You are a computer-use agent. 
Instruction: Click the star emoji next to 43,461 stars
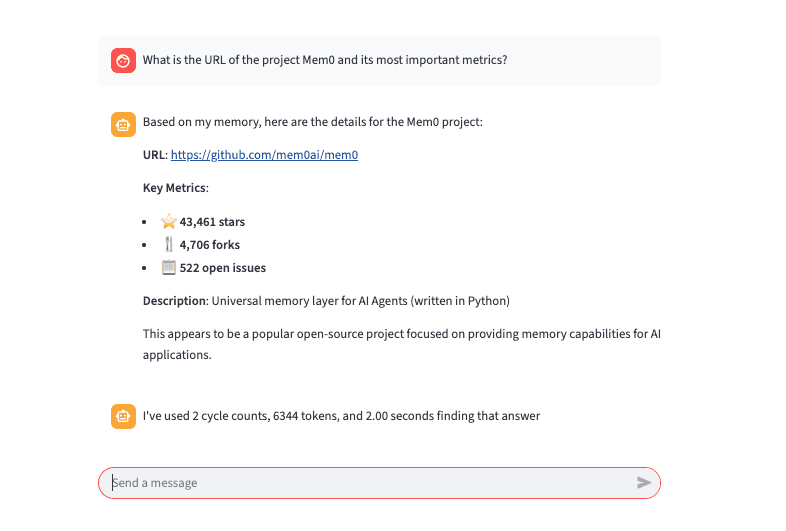[168, 221]
